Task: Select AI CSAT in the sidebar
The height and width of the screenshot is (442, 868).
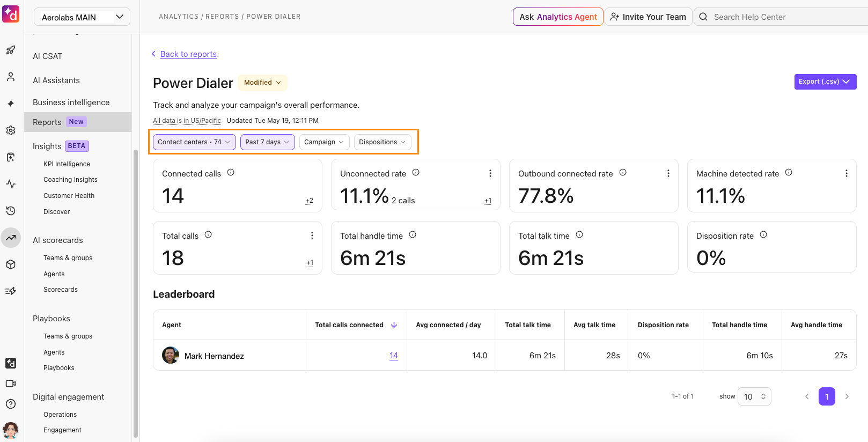Action: point(48,56)
